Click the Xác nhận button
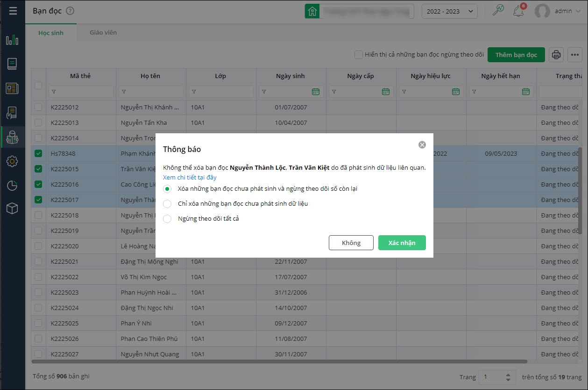Viewport: 588px width, 390px height. click(402, 243)
